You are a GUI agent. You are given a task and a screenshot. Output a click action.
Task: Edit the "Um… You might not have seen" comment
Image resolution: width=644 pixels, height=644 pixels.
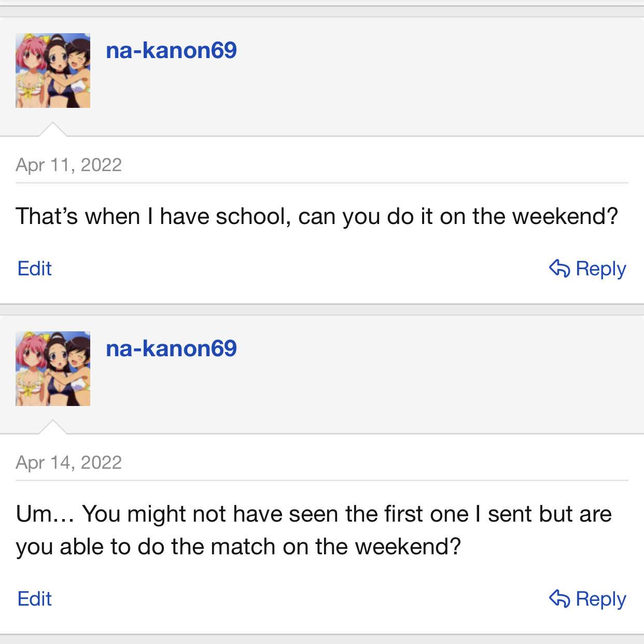click(x=35, y=599)
